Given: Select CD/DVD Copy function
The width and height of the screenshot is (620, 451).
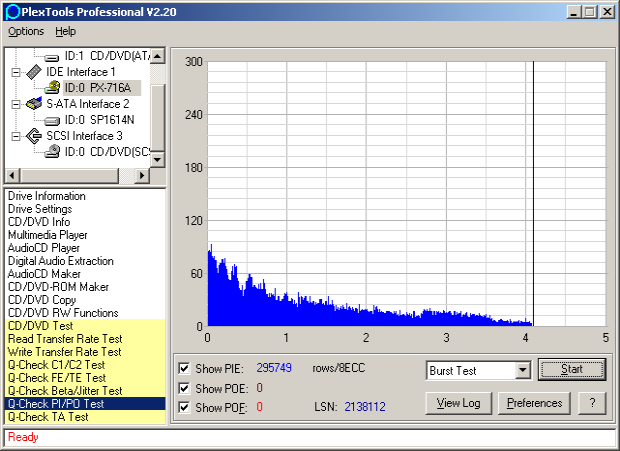Looking at the screenshot, I should (x=42, y=300).
